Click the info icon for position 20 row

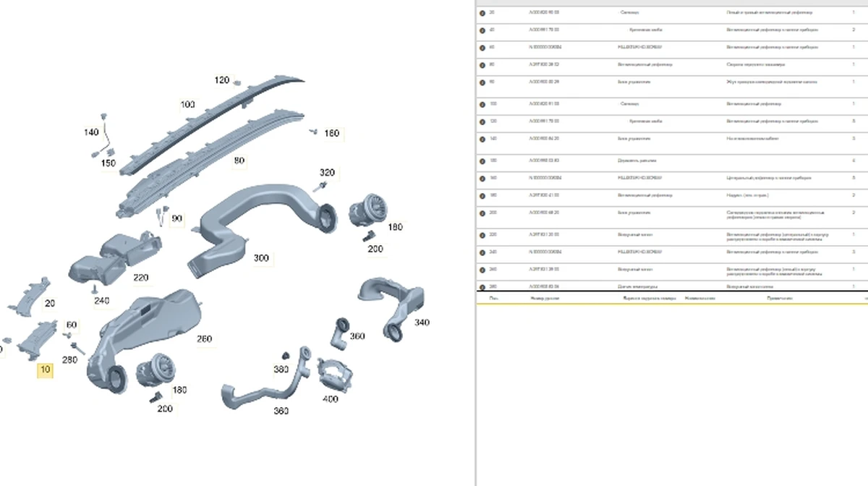[482, 13]
